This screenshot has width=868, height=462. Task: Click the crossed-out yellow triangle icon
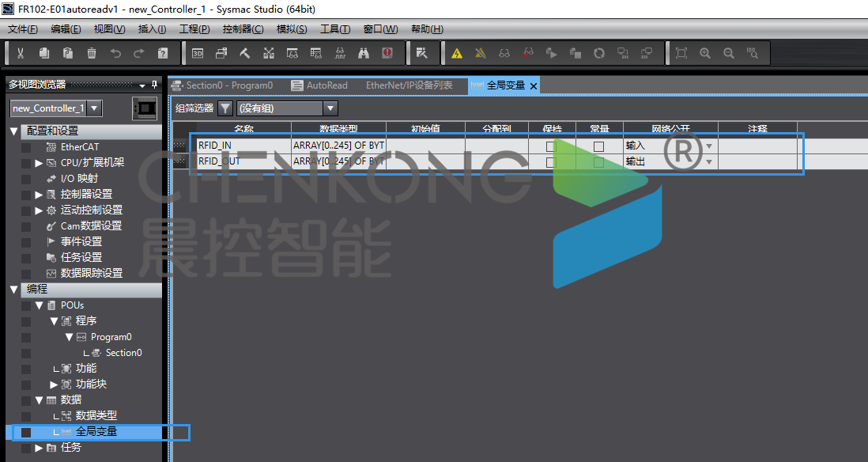[481, 53]
